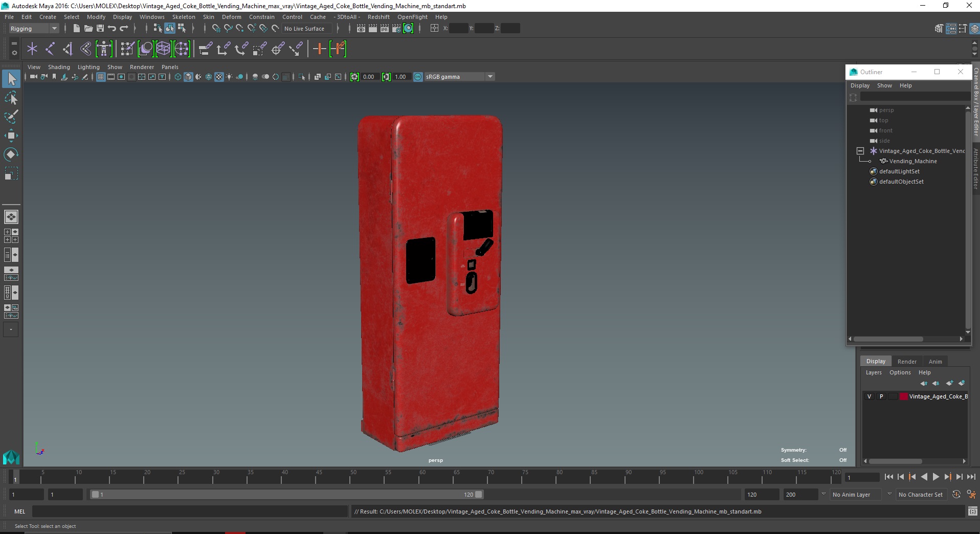The height and width of the screenshot is (534, 980).
Task: Click the Single Perspective layout icon
Action: click(11, 217)
